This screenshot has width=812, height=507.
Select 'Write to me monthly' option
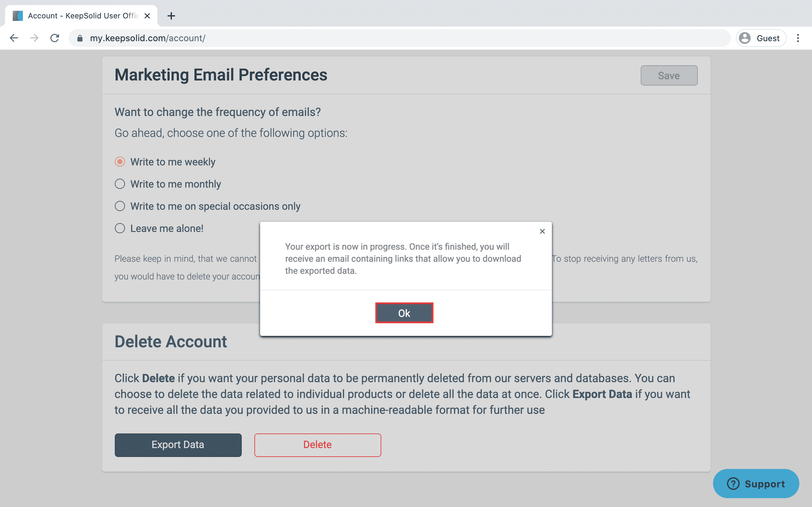[120, 184]
